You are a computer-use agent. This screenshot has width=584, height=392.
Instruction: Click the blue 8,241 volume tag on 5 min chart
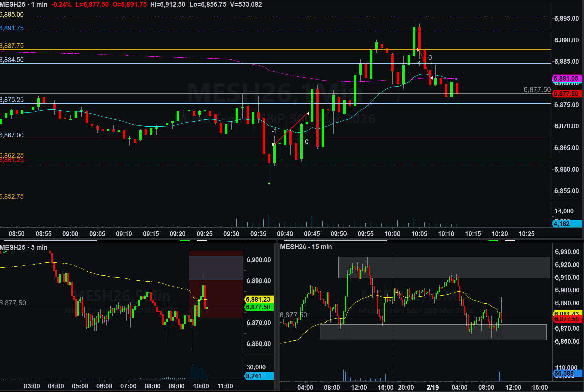coord(258,376)
